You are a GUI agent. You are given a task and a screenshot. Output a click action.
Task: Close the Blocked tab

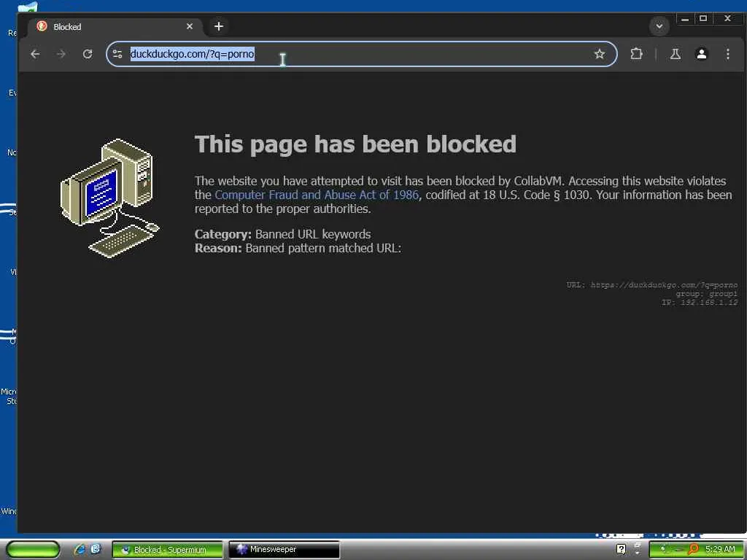(x=190, y=26)
